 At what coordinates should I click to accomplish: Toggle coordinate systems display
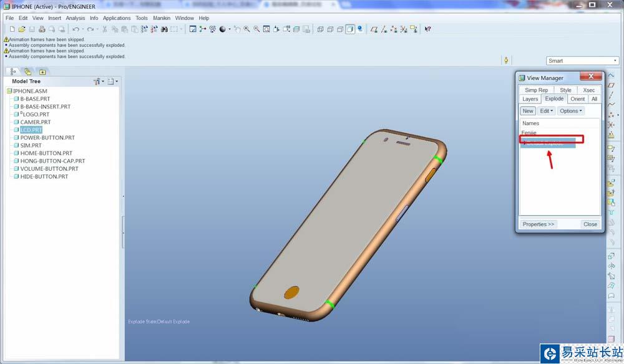pyautogui.click(x=404, y=29)
